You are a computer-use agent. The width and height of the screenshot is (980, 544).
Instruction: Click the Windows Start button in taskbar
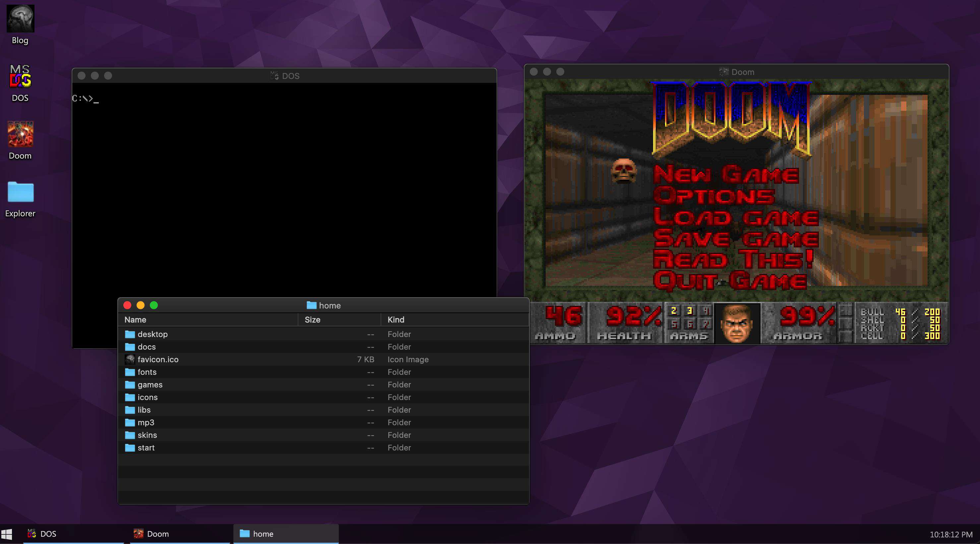tap(7, 534)
